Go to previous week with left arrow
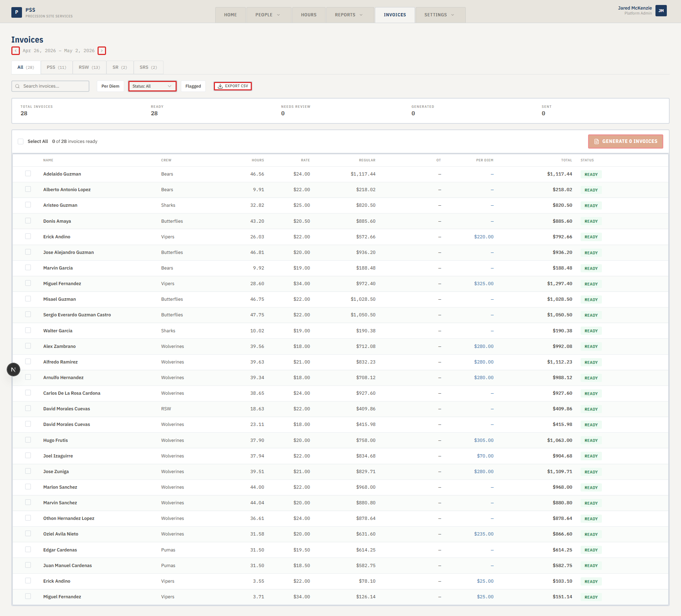681x616 pixels. (16, 51)
